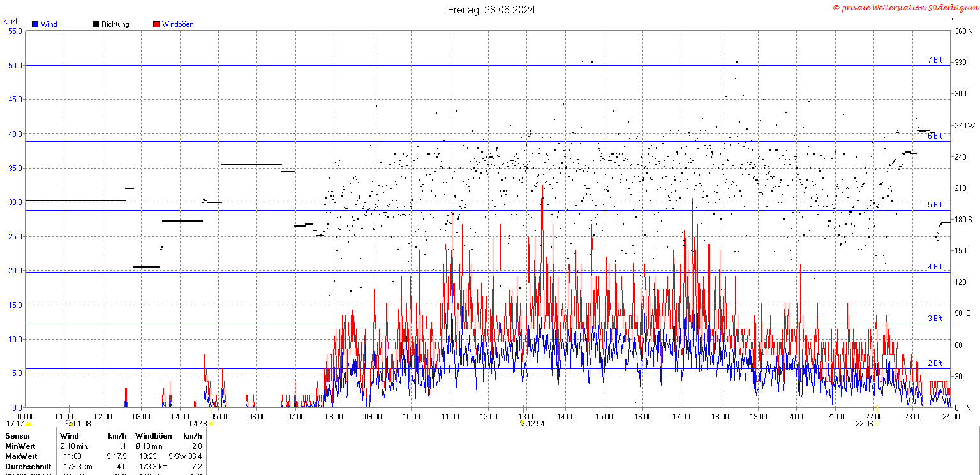The image size is (980, 475).
Task: Click the Richtung legend label
Action: [115, 24]
